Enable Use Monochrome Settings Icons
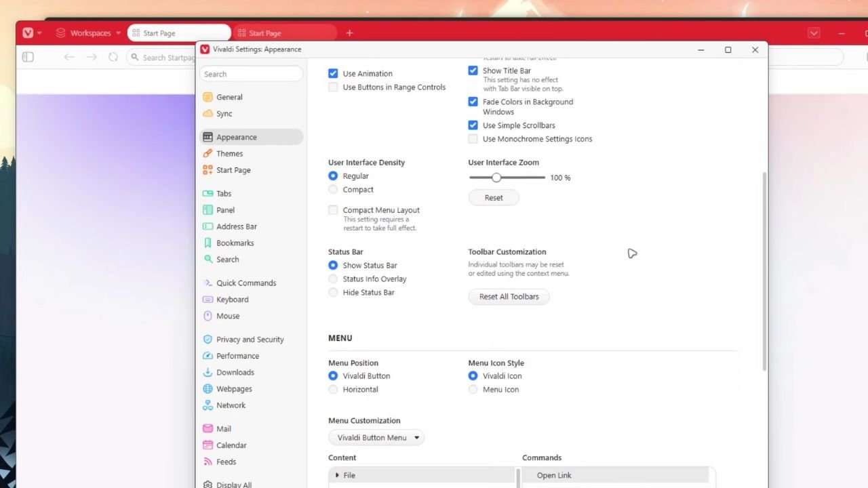 pyautogui.click(x=473, y=139)
